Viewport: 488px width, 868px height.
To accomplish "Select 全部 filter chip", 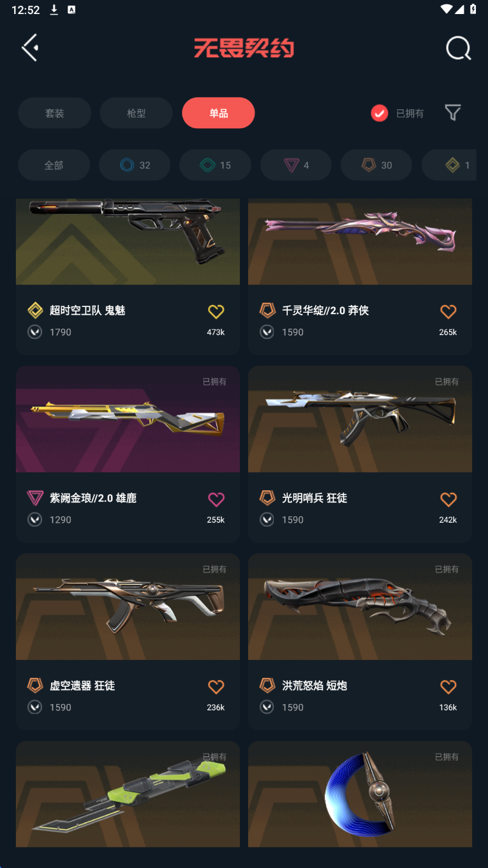I will pyautogui.click(x=54, y=165).
